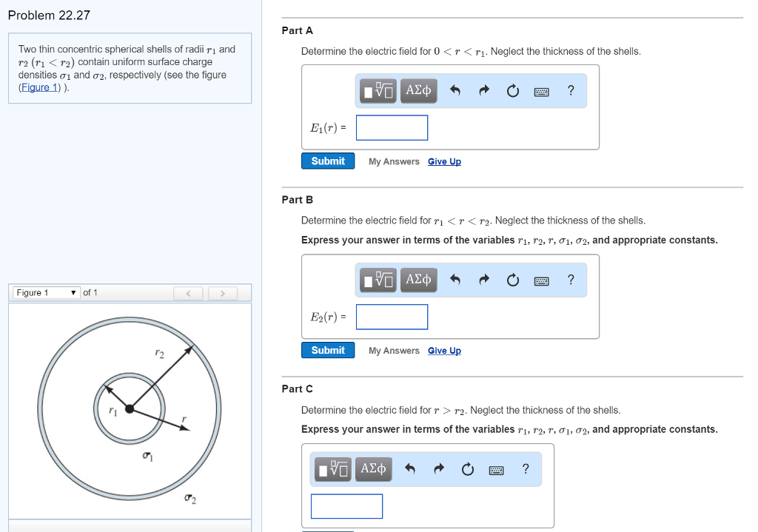Image resolution: width=758 pixels, height=532 pixels.
Task: Click Give Up link for Part B
Action: point(444,351)
